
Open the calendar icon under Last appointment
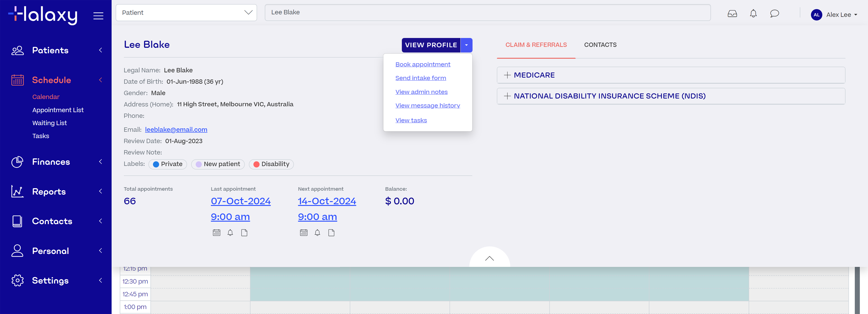click(x=216, y=232)
